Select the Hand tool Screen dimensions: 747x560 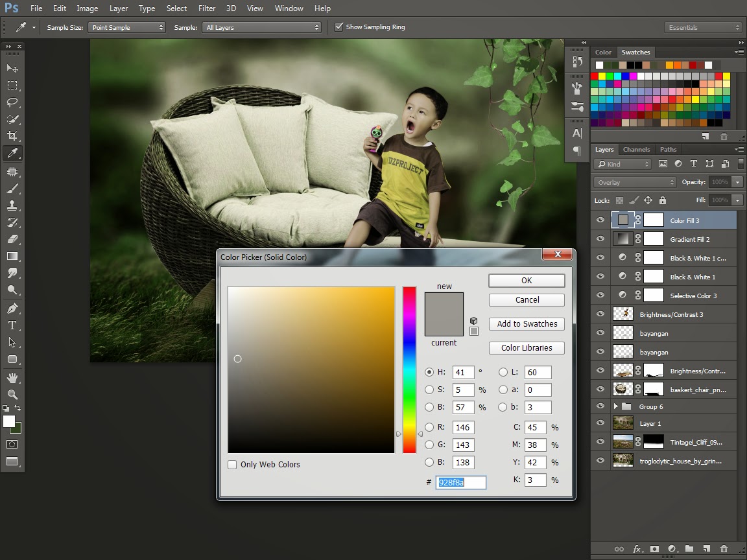tap(12, 377)
